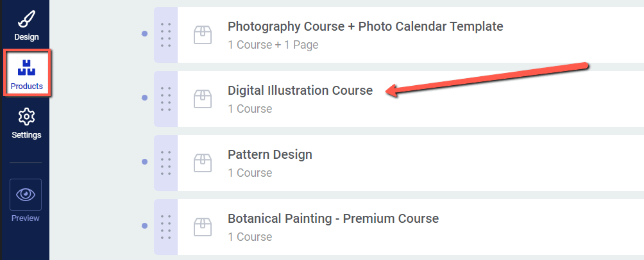Click status dot beside Pattern Design row

point(144,161)
